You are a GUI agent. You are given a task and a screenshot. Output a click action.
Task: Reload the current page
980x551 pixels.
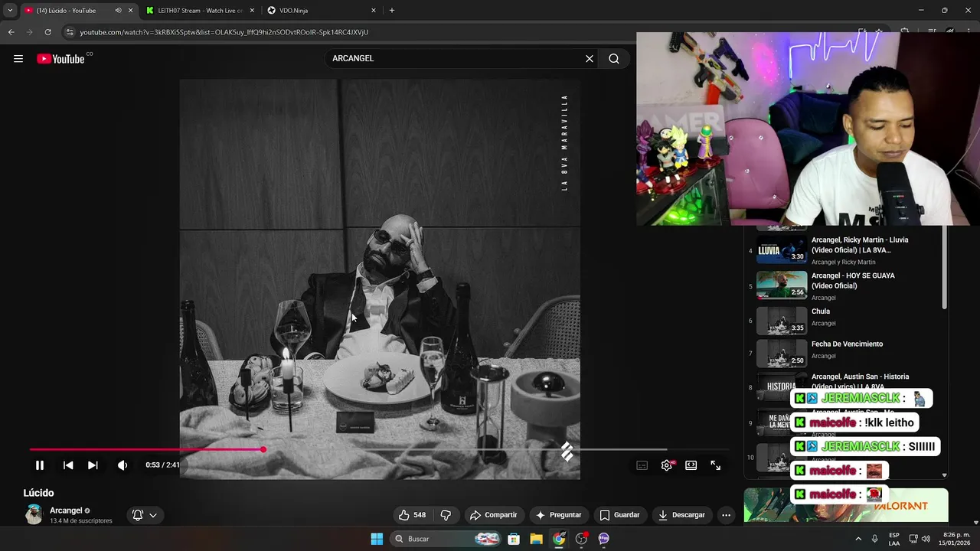(47, 32)
